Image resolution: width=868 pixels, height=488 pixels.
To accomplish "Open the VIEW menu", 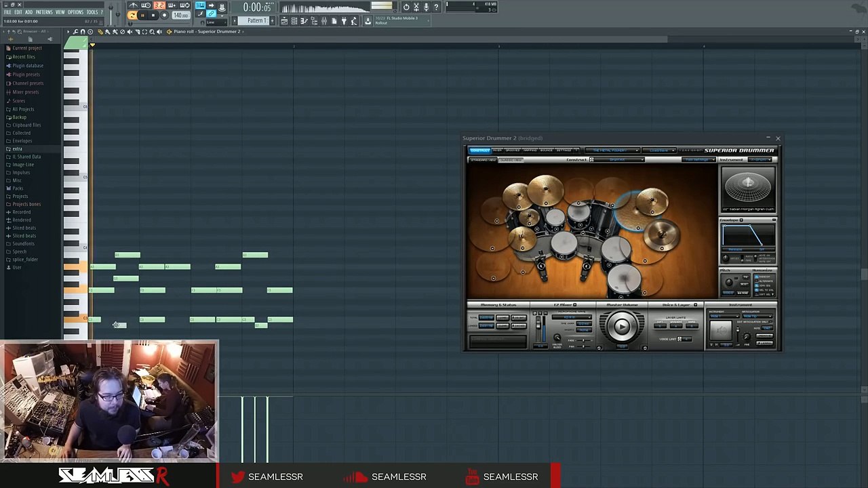I will [x=60, y=12].
